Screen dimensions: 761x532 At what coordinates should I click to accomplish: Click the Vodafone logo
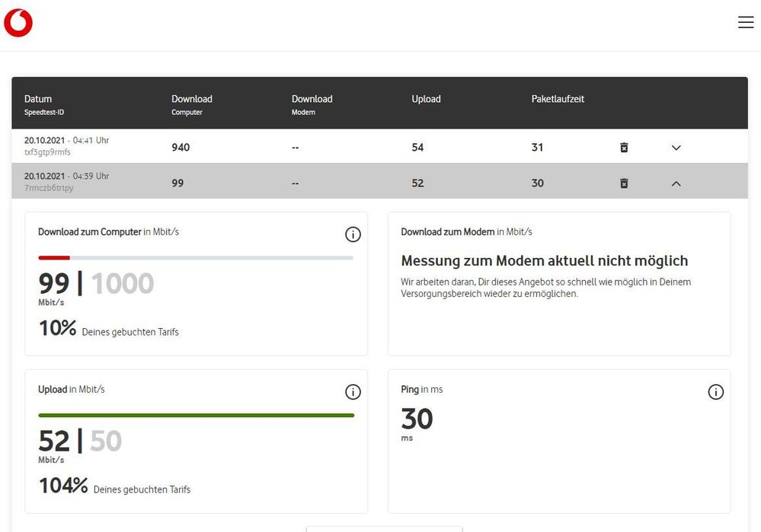pyautogui.click(x=18, y=22)
